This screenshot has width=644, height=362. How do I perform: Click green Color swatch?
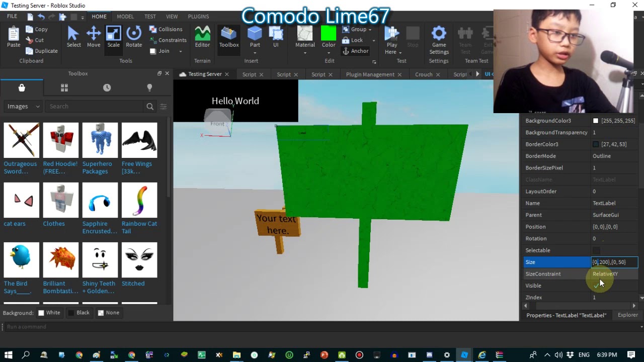pyautogui.click(x=329, y=34)
